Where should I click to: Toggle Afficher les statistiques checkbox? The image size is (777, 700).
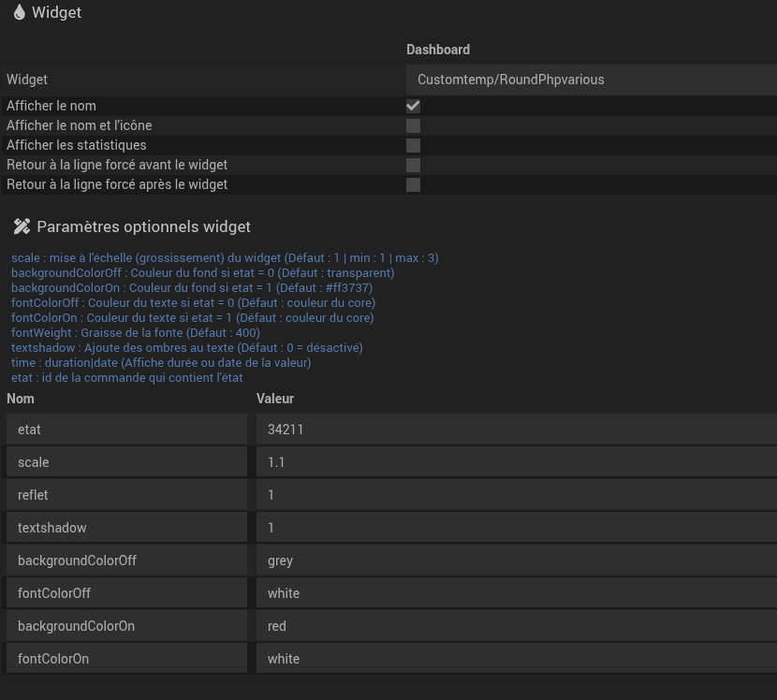(x=413, y=145)
